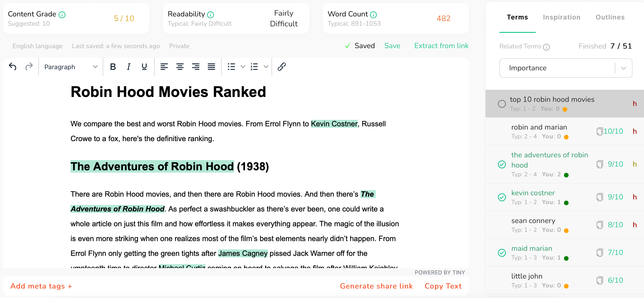This screenshot has height=298, width=644.
Task: Switch to the Outlines tab
Action: [610, 17]
